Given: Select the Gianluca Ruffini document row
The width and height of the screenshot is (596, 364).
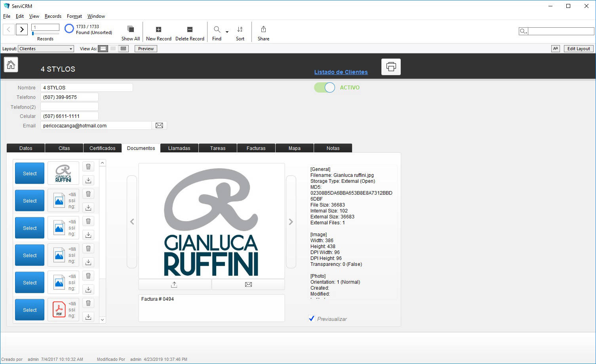Looking at the screenshot, I should point(30,173).
